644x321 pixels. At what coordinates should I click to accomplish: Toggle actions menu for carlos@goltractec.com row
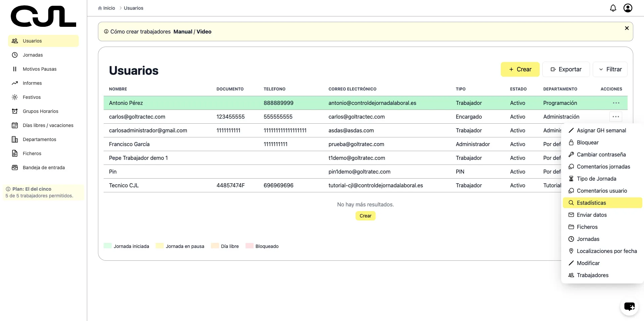615,117
